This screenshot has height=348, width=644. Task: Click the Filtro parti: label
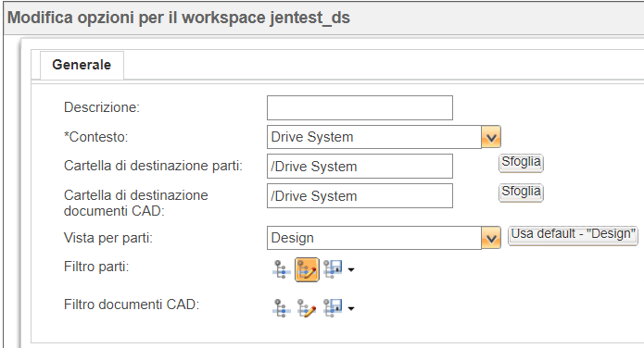click(x=96, y=267)
